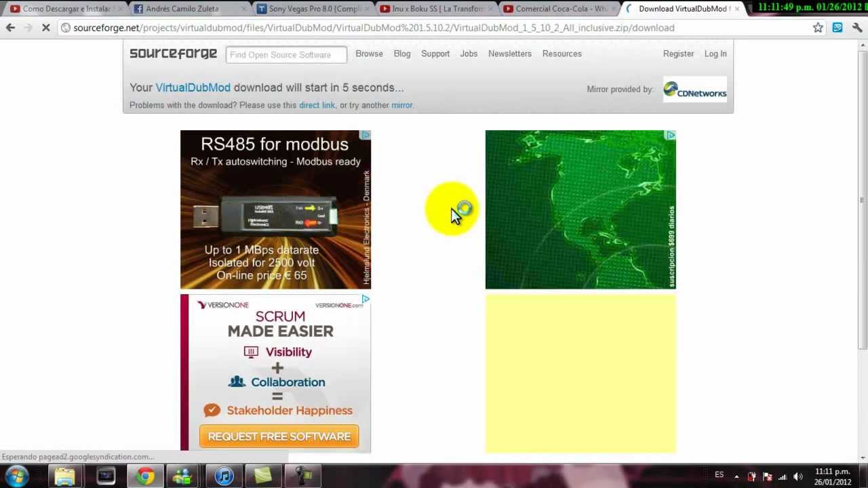
Task: Open the camera recorder app in taskbar
Action: (302, 476)
